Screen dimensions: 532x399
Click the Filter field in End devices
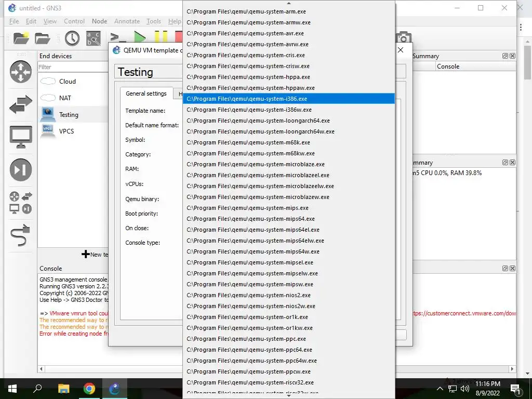[x=73, y=67]
